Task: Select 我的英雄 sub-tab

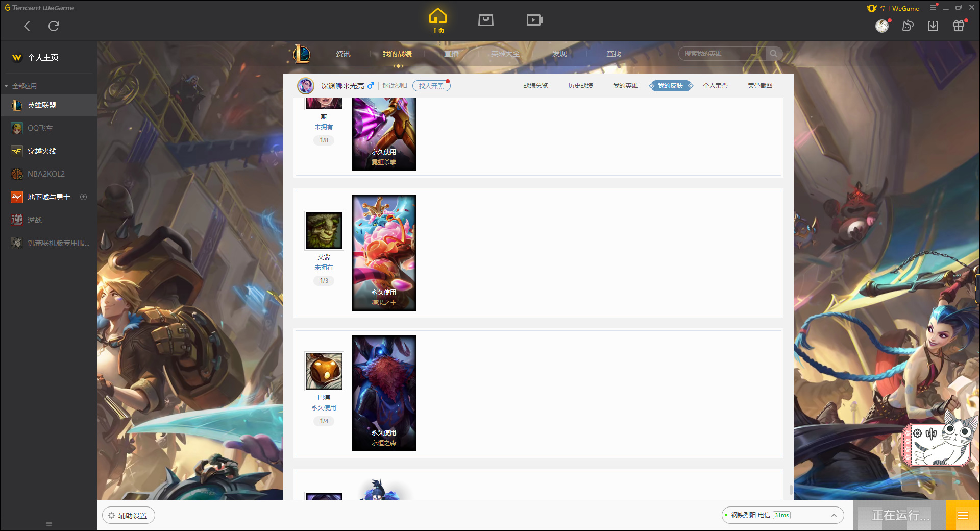Action: click(625, 86)
